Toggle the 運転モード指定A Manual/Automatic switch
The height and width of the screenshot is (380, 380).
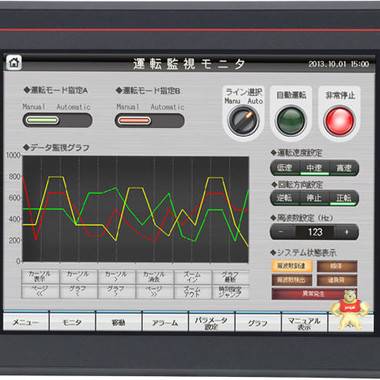pos(57,120)
